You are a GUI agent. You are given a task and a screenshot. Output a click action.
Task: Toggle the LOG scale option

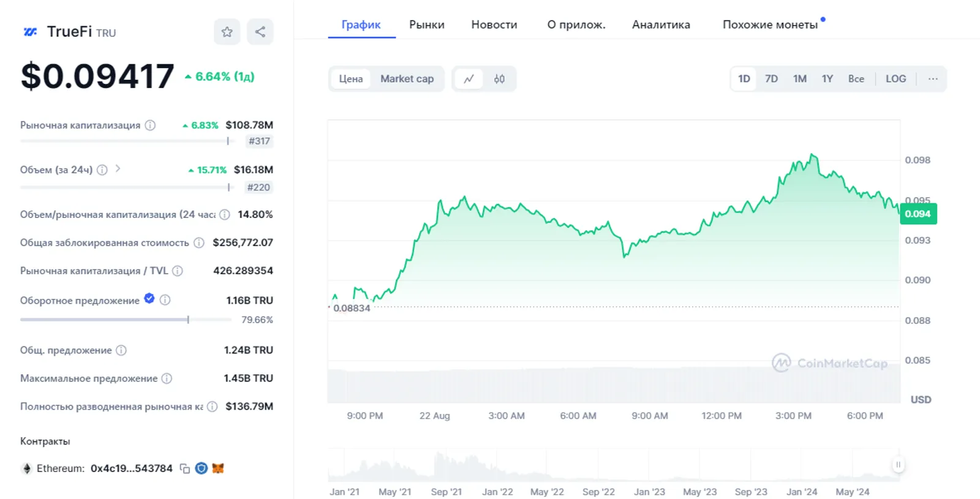895,79
